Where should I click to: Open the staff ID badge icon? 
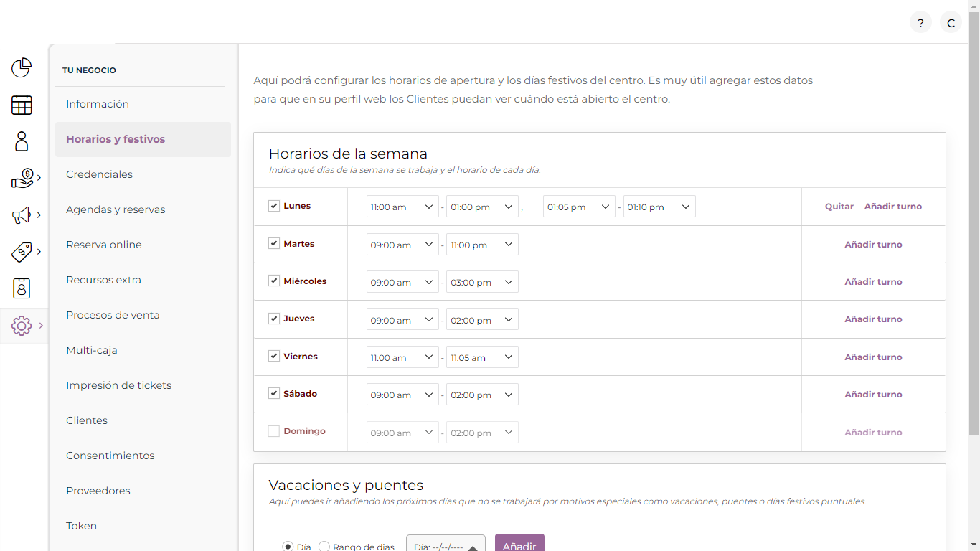[x=22, y=288]
